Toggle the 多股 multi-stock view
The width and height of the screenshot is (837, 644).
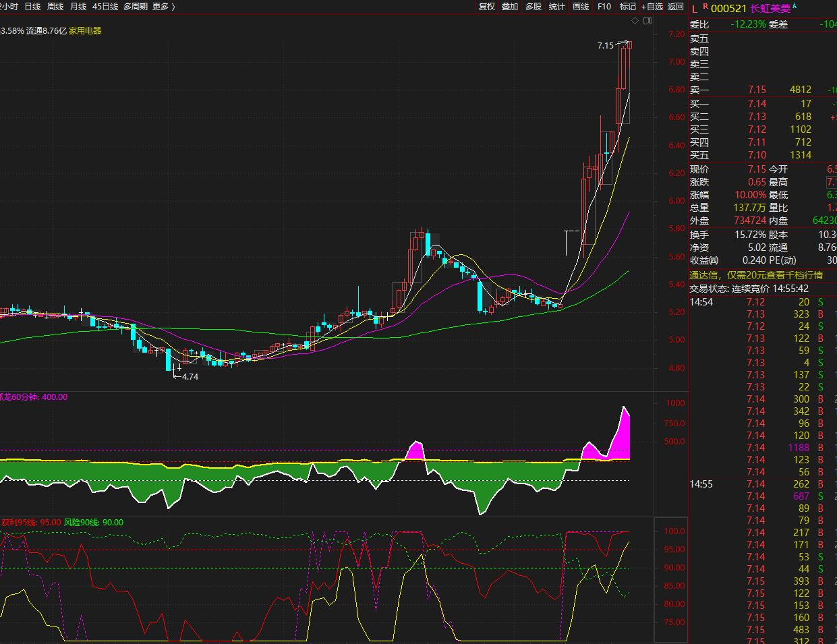(x=533, y=7)
